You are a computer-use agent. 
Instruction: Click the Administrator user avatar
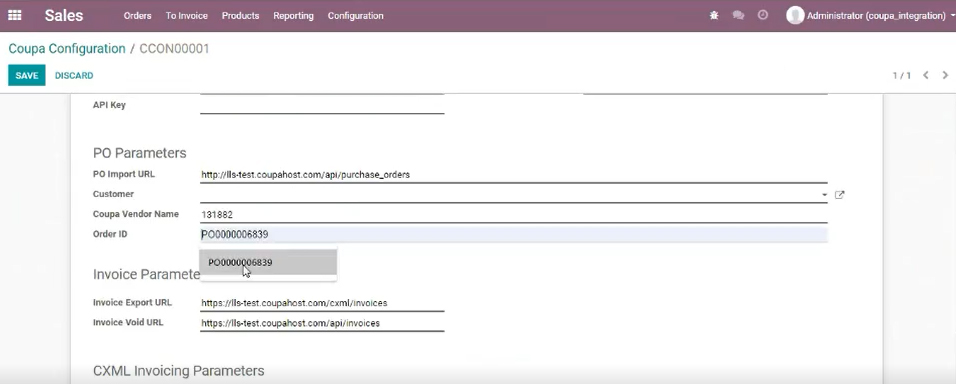point(795,15)
